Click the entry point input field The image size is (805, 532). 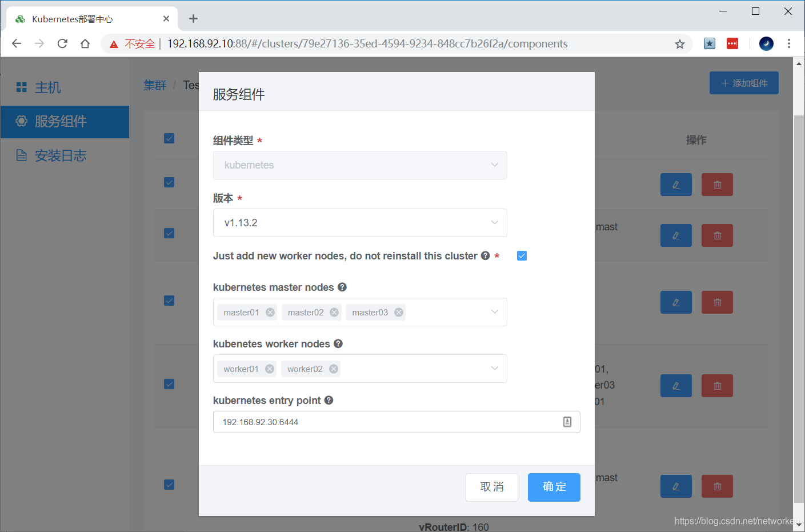tap(397, 422)
